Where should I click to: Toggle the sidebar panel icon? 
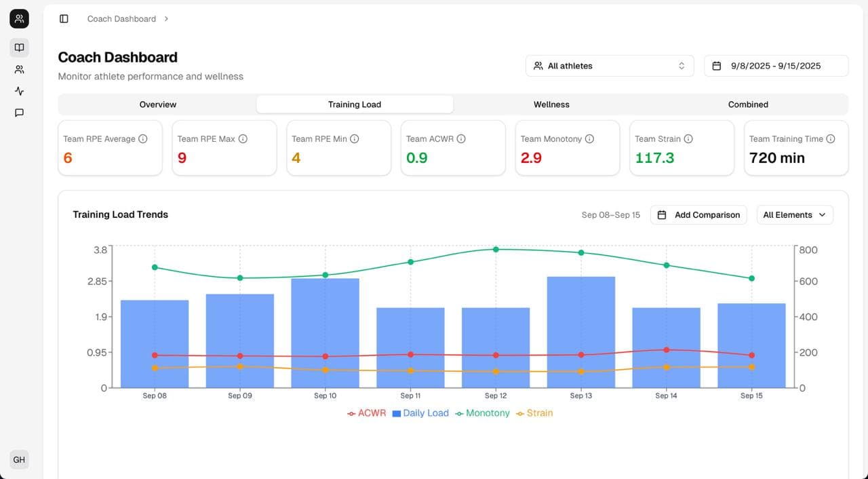click(64, 19)
